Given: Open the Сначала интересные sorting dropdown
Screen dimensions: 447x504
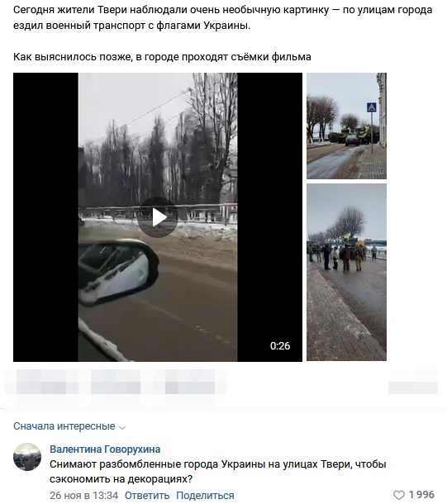Looking at the screenshot, I should [x=69, y=426].
